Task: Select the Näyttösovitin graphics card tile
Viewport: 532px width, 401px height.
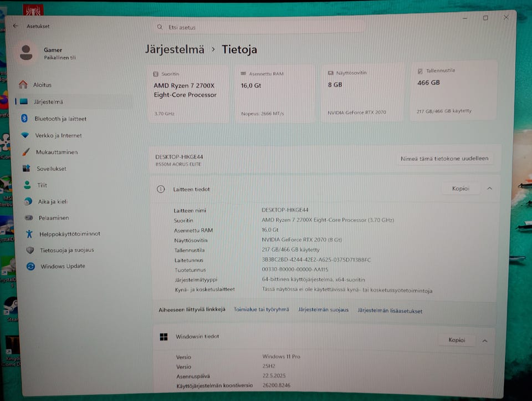Action: point(362,93)
